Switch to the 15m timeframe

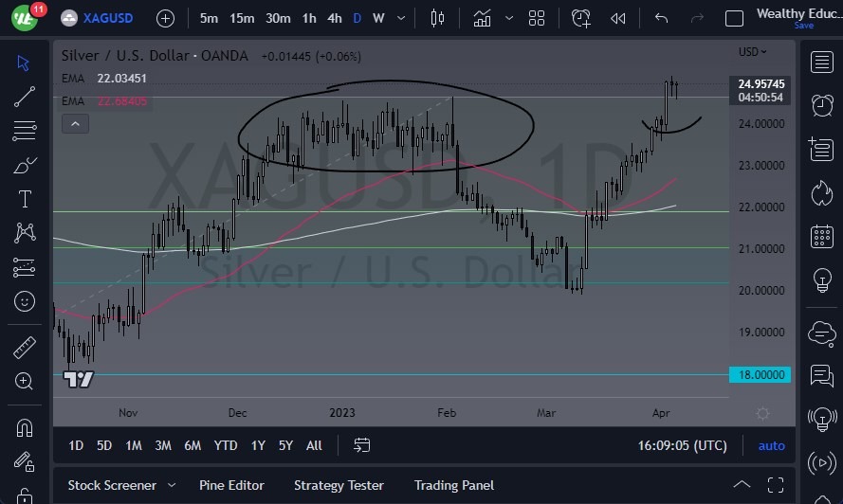(242, 18)
